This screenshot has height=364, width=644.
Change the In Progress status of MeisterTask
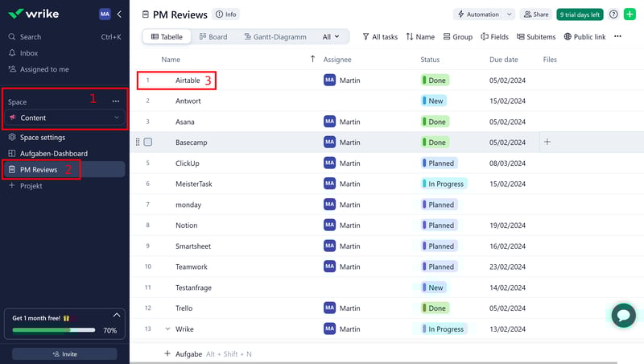tap(444, 184)
